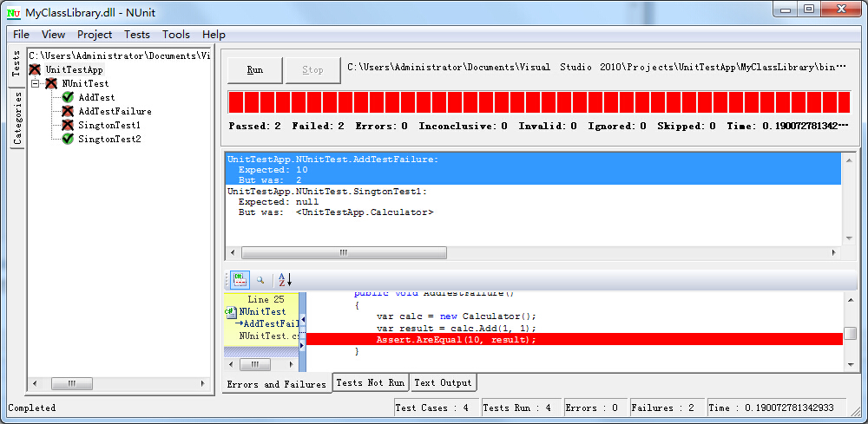
Task: Click the 'Expected: null' line
Action: pyautogui.click(x=279, y=202)
